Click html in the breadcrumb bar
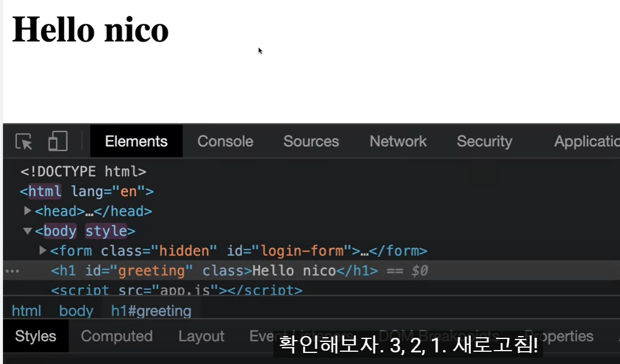 [x=26, y=311]
